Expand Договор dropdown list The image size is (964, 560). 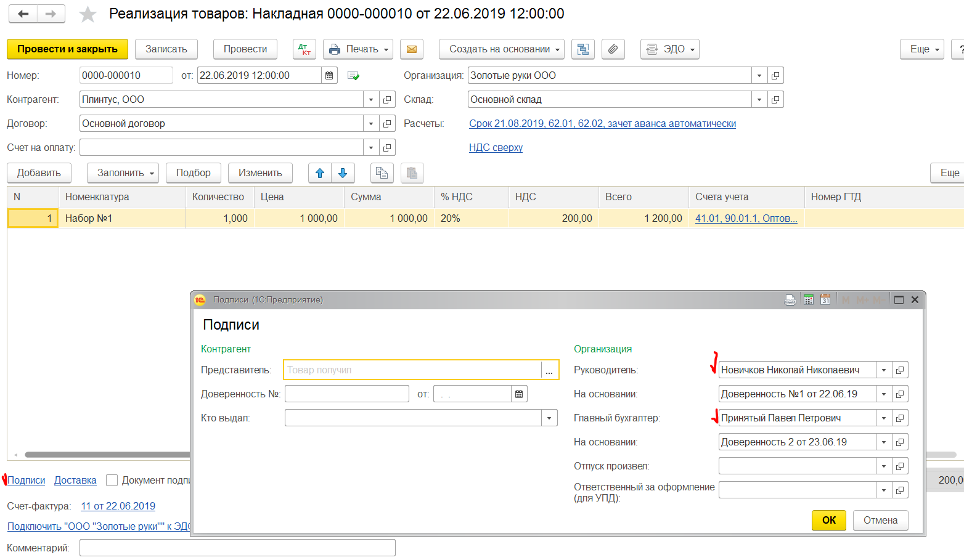pyautogui.click(x=371, y=123)
